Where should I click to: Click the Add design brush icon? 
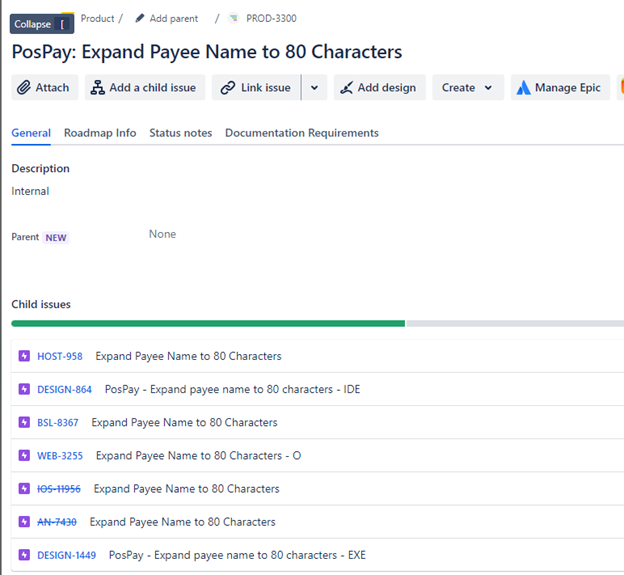click(x=346, y=88)
